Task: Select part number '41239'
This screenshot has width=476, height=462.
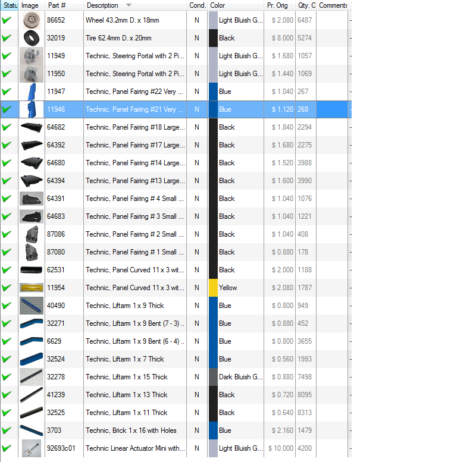Action: [x=56, y=395]
